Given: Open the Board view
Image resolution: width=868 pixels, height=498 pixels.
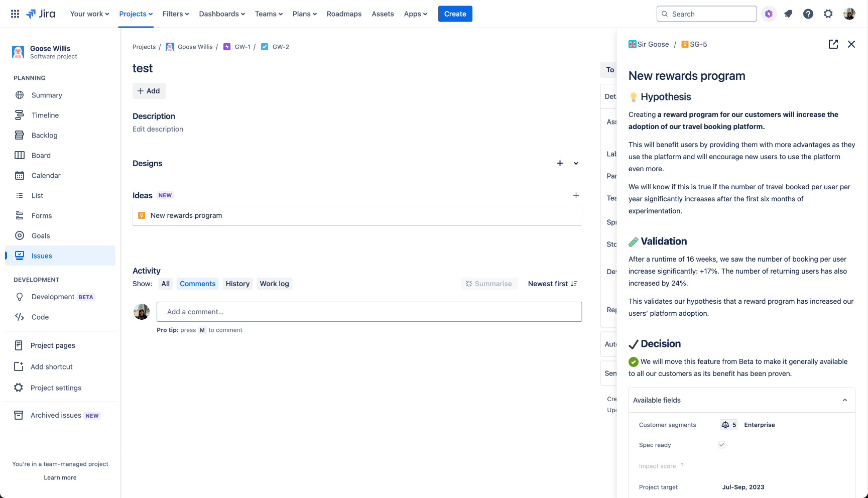Looking at the screenshot, I should click(41, 155).
